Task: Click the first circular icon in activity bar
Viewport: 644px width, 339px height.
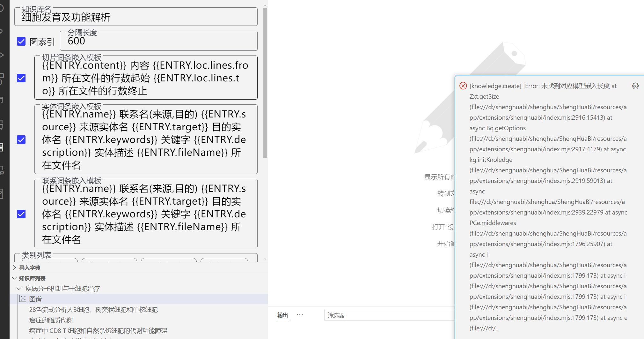Action: (2, 8)
